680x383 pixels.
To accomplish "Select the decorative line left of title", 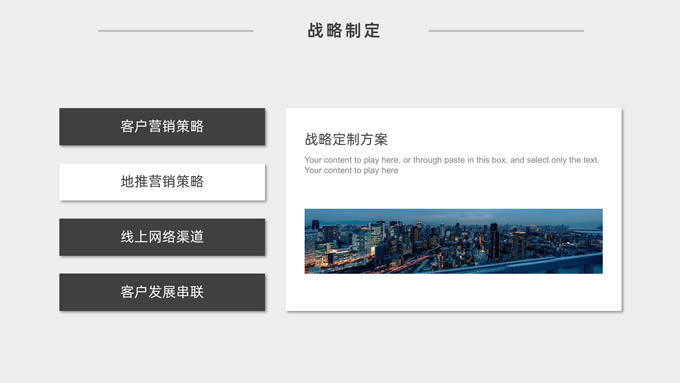I will [x=176, y=31].
